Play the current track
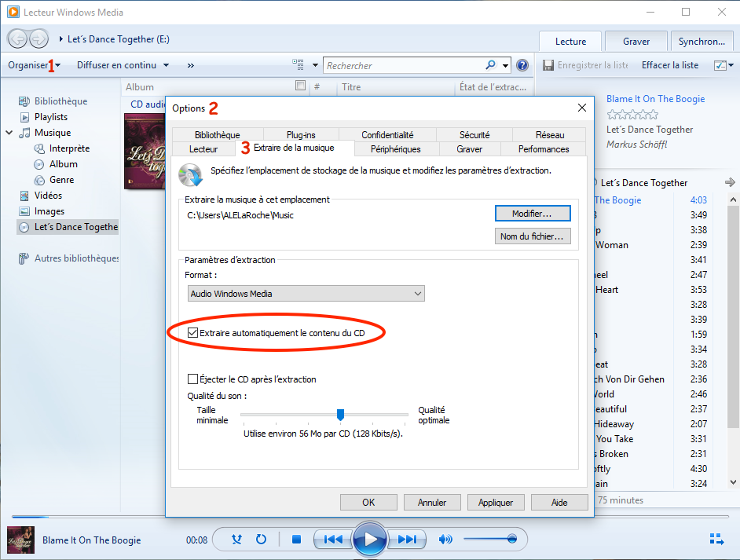The width and height of the screenshot is (740, 560). pyautogui.click(x=370, y=540)
